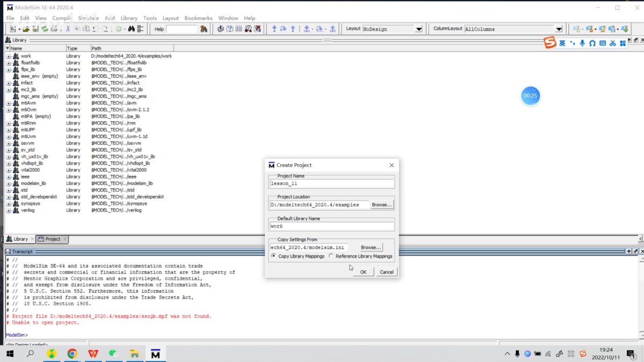
Task: Click the Sogou S logo in IME bar
Action: pyautogui.click(x=551, y=43)
